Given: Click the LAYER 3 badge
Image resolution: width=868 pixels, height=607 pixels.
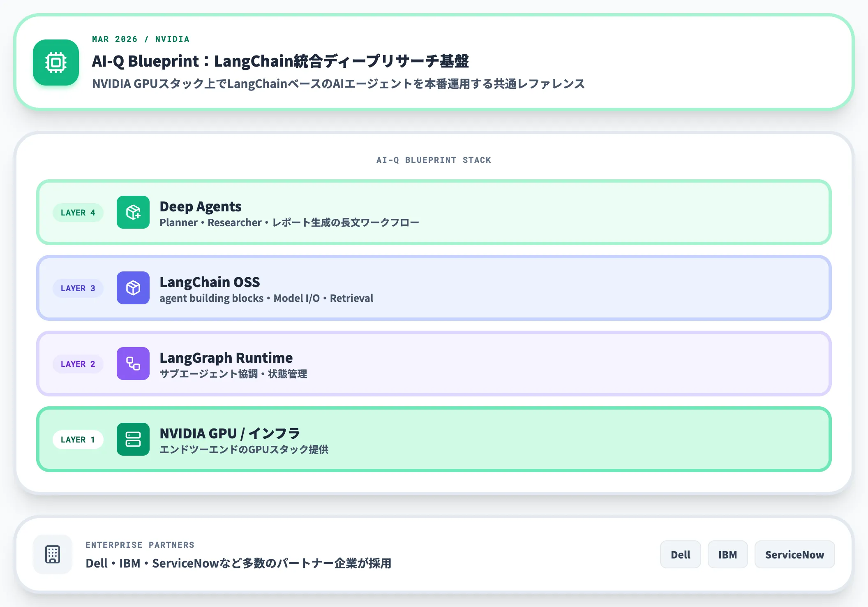Looking at the screenshot, I should pos(78,288).
